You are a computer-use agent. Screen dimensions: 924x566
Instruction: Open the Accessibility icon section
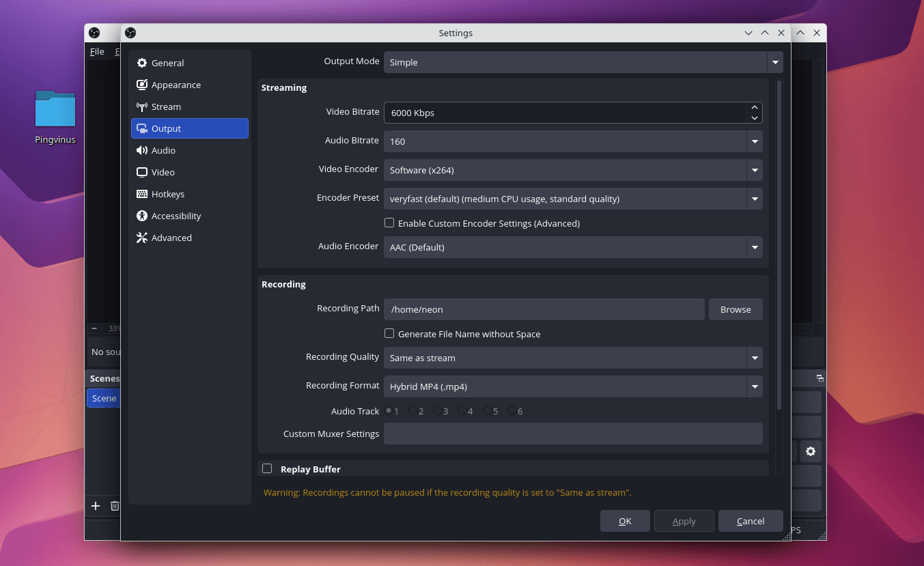(142, 216)
